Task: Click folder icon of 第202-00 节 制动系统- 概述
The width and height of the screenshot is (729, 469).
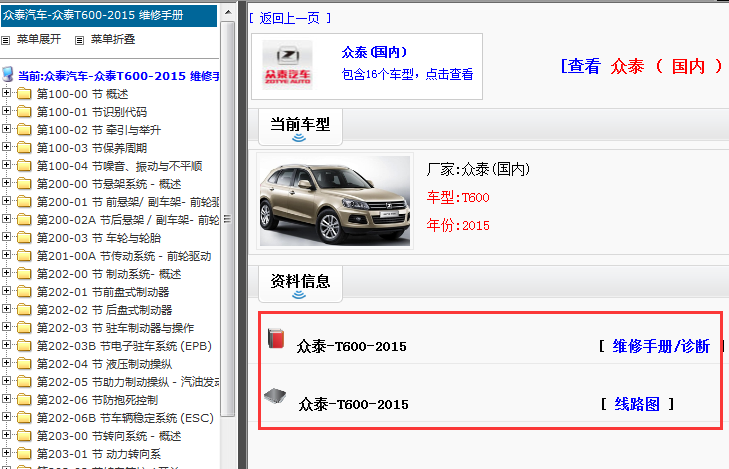Action: [x=24, y=274]
